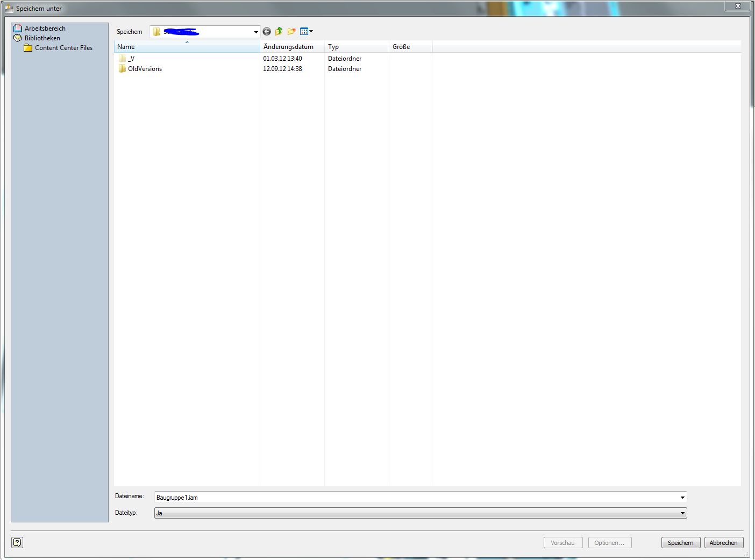Viewport: 755px width, 560px height.
Task: Click Dateiordner type in the OldVersions row
Action: [x=345, y=69]
